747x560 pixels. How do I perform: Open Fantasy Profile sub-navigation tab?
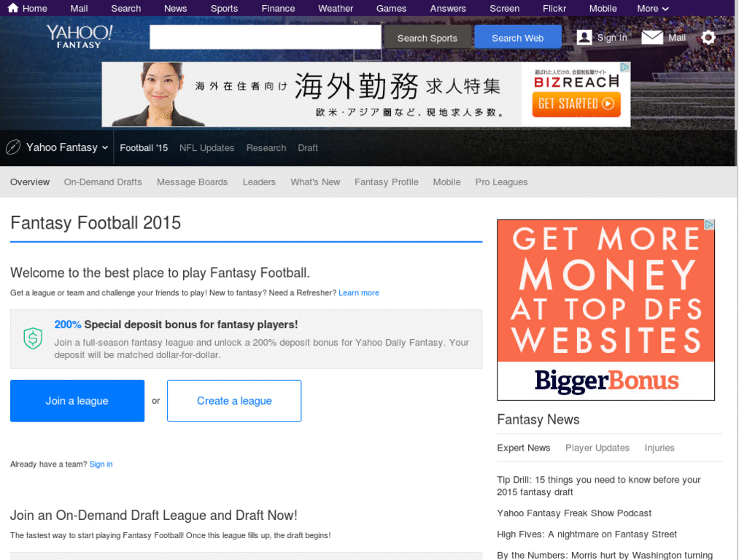(387, 182)
